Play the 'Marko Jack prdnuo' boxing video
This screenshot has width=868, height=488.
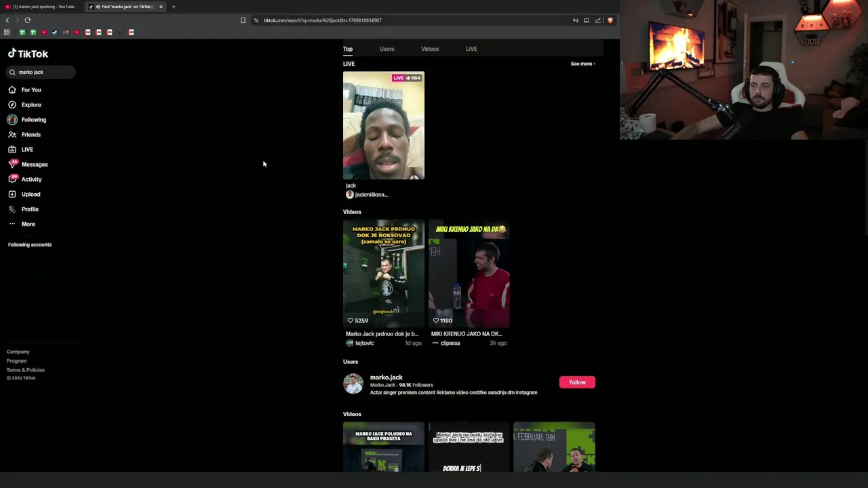click(384, 274)
